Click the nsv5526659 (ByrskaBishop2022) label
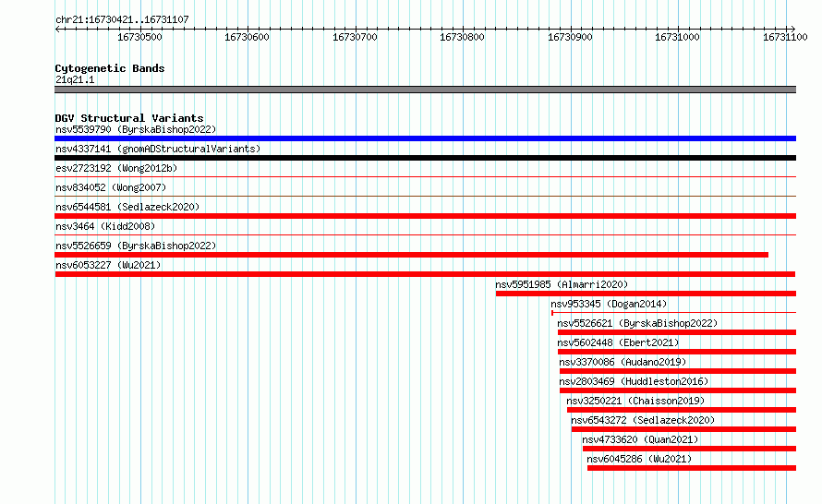Screen dimensions: 822x504 click(x=136, y=246)
